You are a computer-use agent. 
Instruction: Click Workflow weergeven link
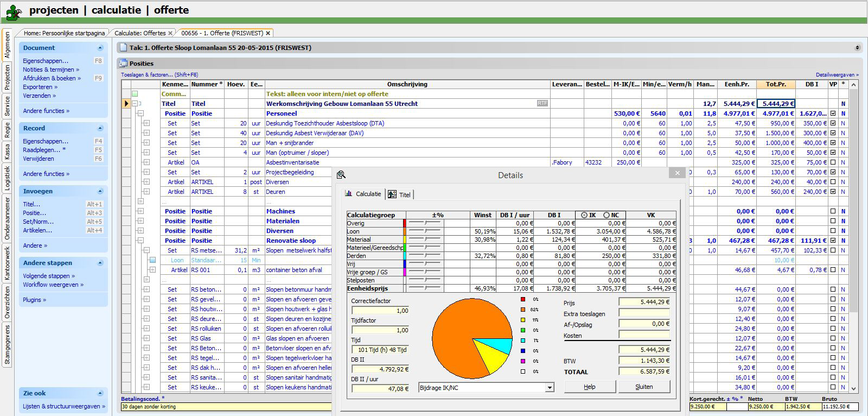click(x=53, y=285)
